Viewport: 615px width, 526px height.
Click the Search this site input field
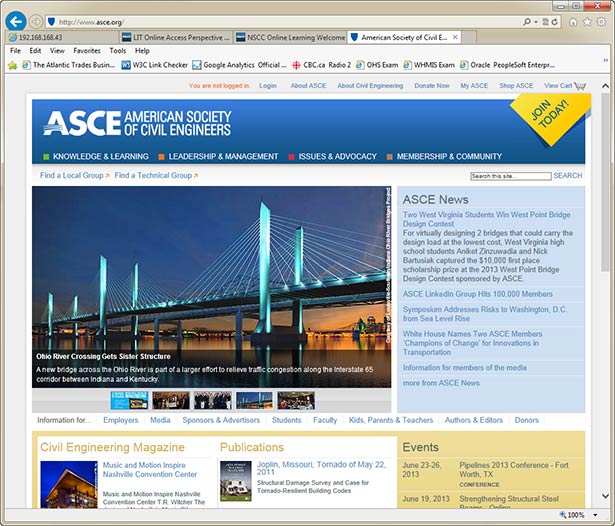510,176
